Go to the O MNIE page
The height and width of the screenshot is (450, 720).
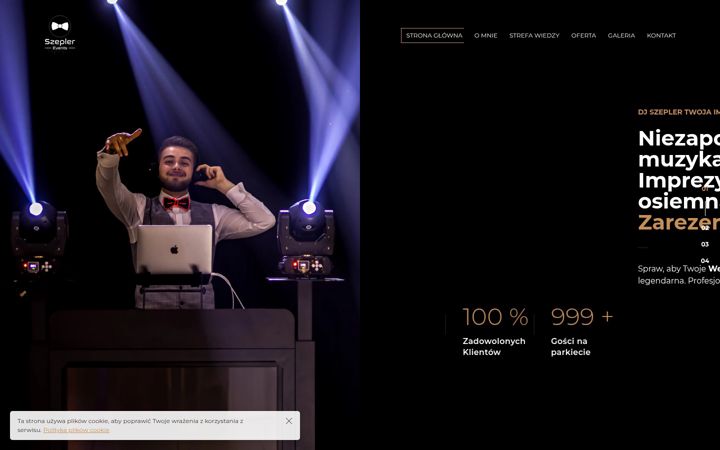(486, 35)
